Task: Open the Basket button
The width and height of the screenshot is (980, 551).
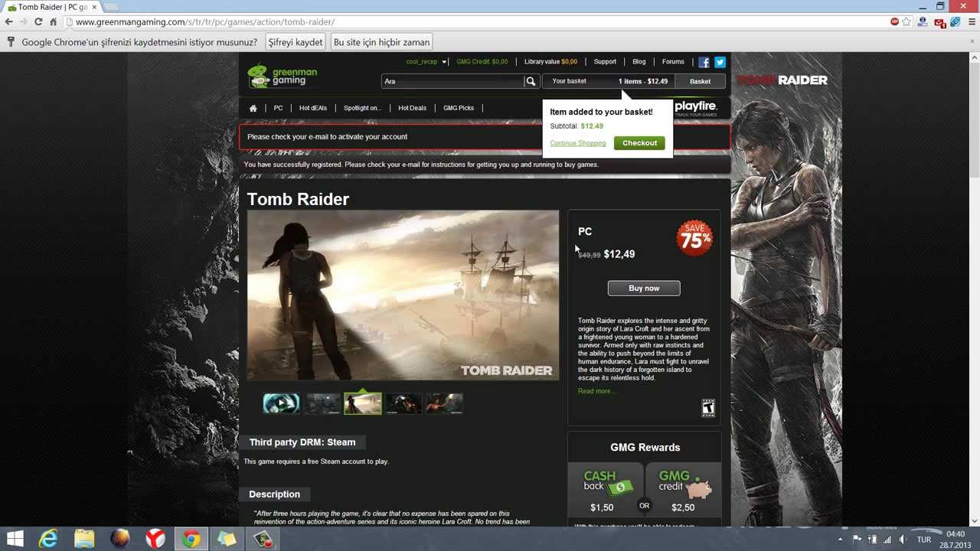Action: (700, 81)
